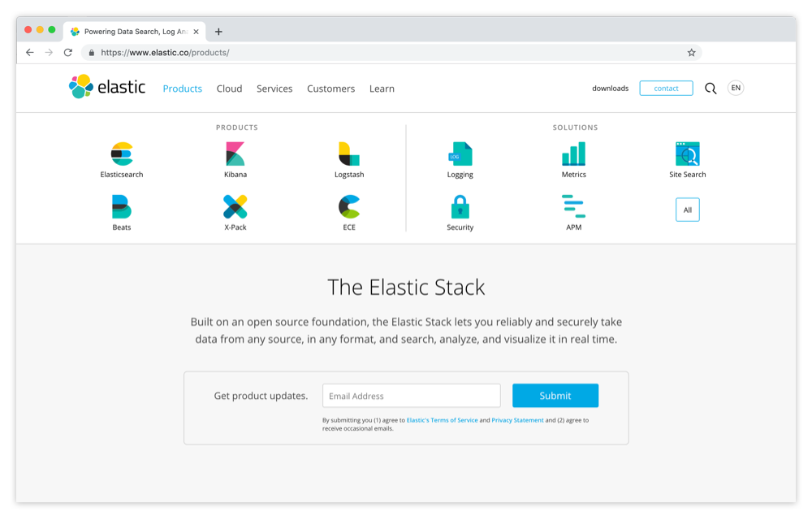Open the Services menu
Screen dimensions: 812x520
(x=274, y=89)
